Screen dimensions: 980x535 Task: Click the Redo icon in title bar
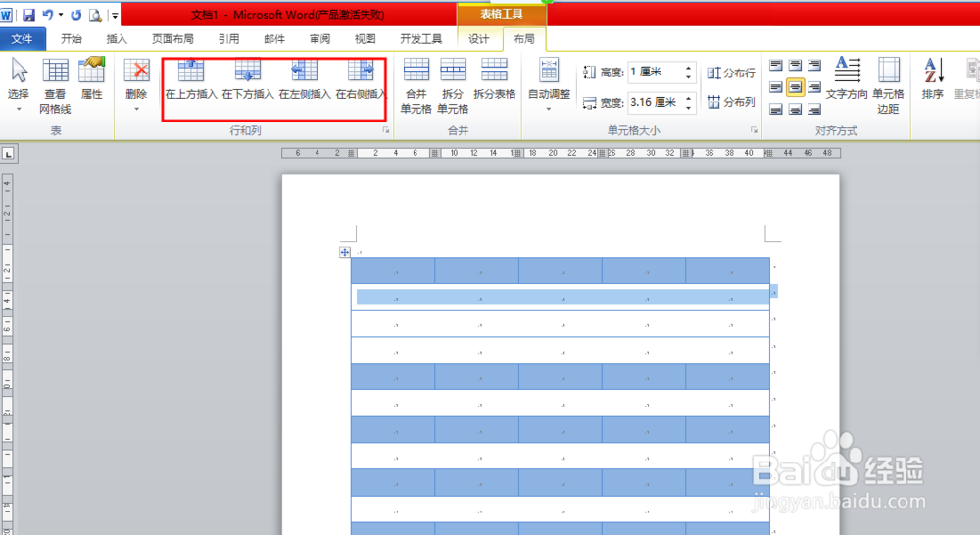click(x=76, y=15)
